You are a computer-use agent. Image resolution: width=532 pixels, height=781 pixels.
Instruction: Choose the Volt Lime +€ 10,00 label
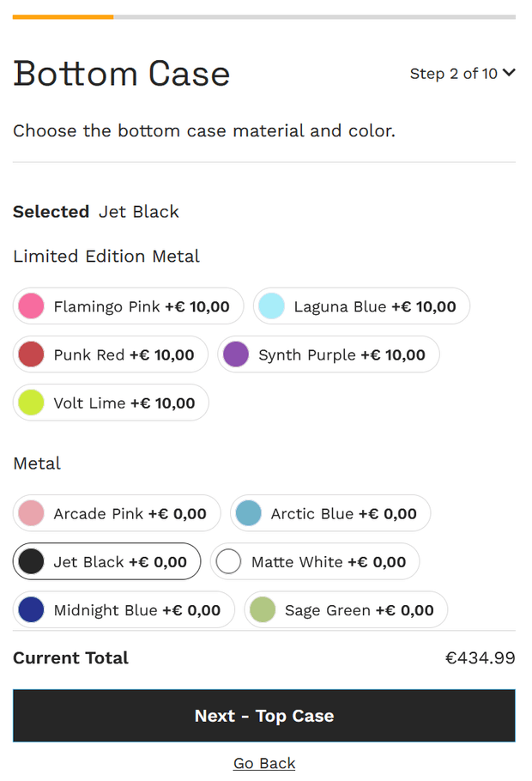click(x=124, y=403)
